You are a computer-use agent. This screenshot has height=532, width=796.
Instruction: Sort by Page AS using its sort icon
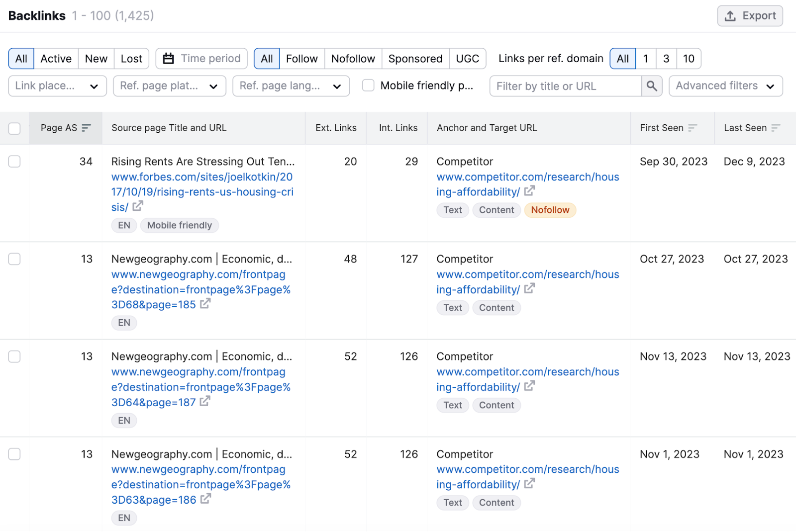coord(86,128)
